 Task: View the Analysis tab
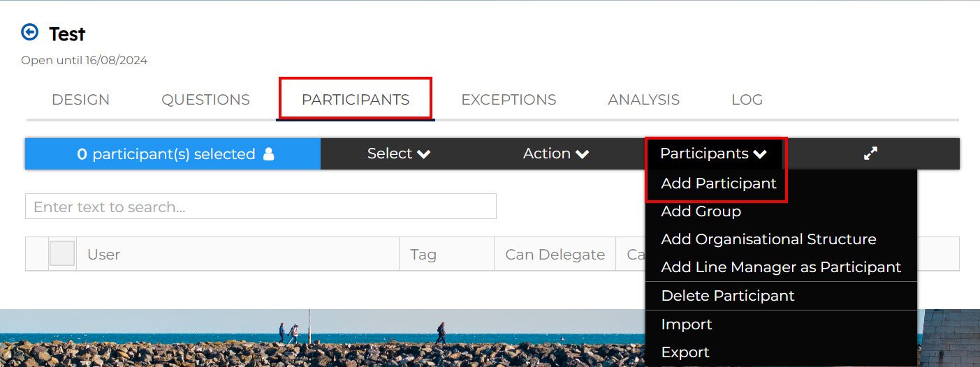coord(643,100)
